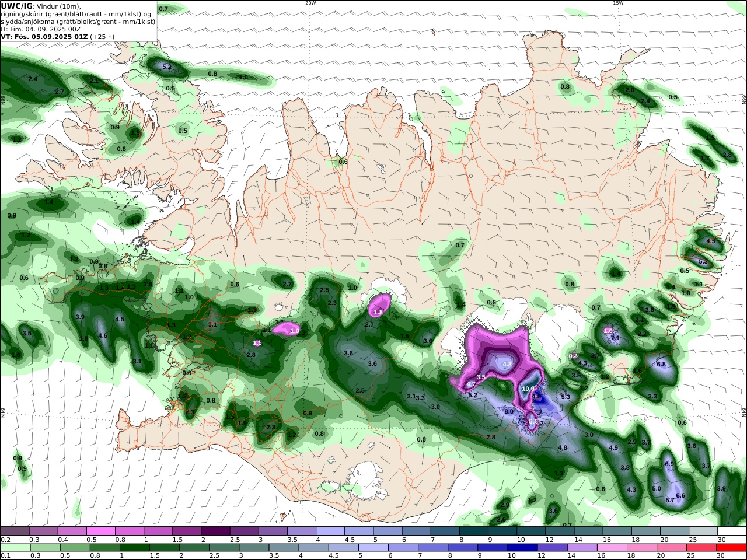Click the purple swatch labeled 0.2
747x560 pixels.
pyautogui.click(x=14, y=531)
